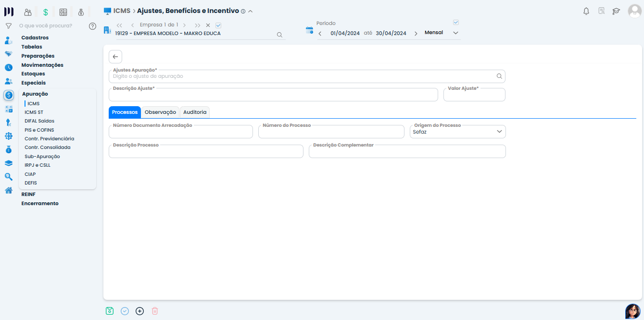Click the home icon in the sidebar
This screenshot has height=320, width=644.
[x=9, y=190]
